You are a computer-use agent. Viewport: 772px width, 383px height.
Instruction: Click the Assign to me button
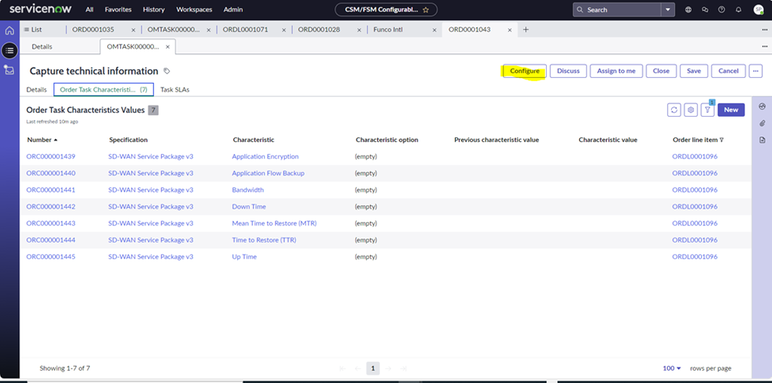(x=616, y=71)
